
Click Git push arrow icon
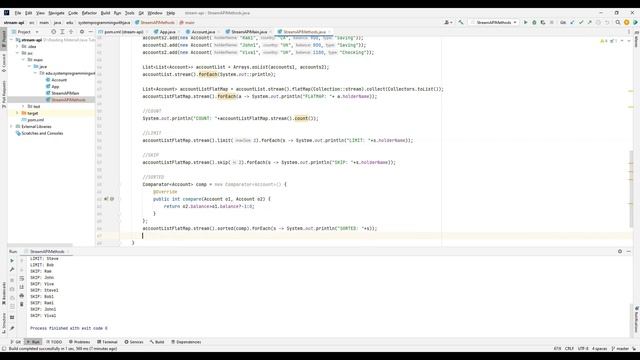(589, 22)
